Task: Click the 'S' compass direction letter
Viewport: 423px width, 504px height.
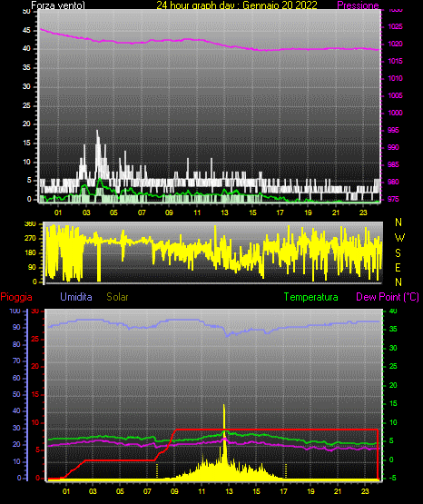Action: coord(398,253)
